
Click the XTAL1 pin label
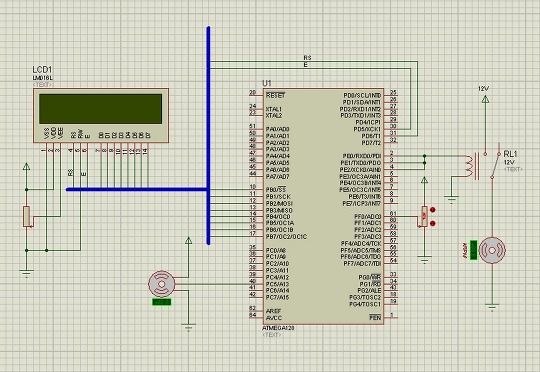(x=274, y=109)
